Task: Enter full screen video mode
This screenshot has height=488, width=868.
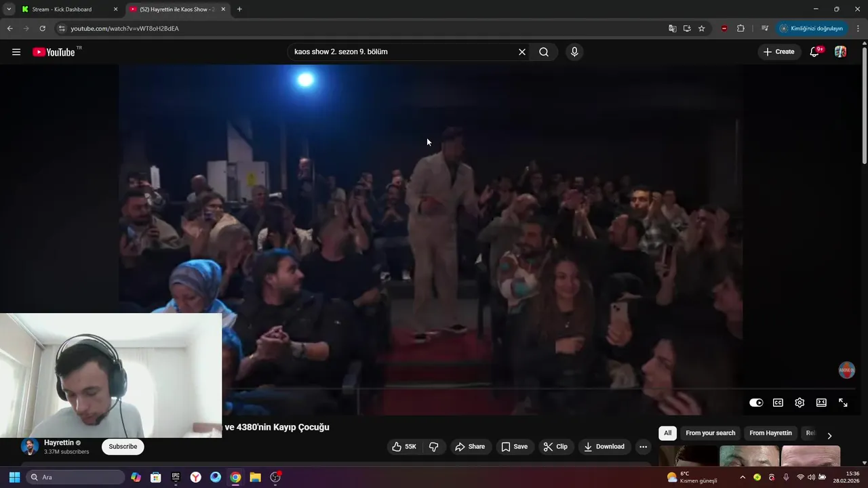Action: pos(843,403)
